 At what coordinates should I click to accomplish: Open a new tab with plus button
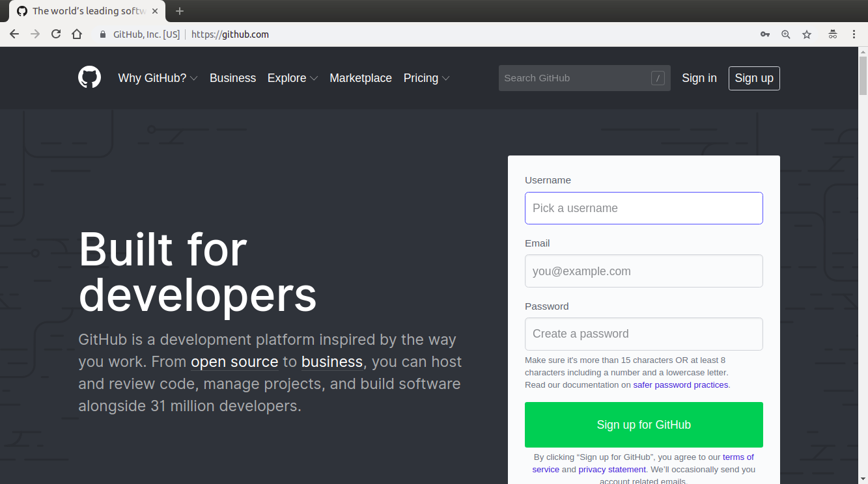[x=180, y=11]
